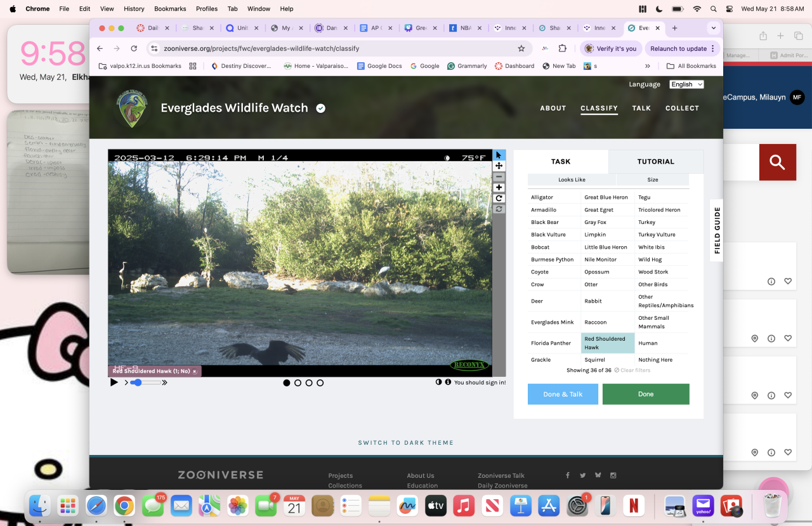This screenshot has width=812, height=526.
Task: Adjust the playback speed slider
Action: pos(145,383)
